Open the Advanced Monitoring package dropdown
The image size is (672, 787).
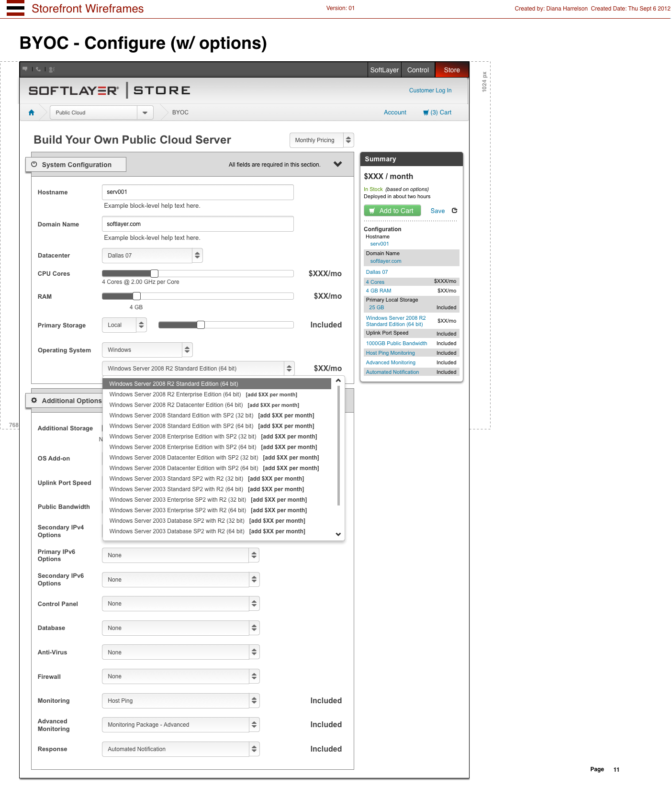(x=180, y=725)
